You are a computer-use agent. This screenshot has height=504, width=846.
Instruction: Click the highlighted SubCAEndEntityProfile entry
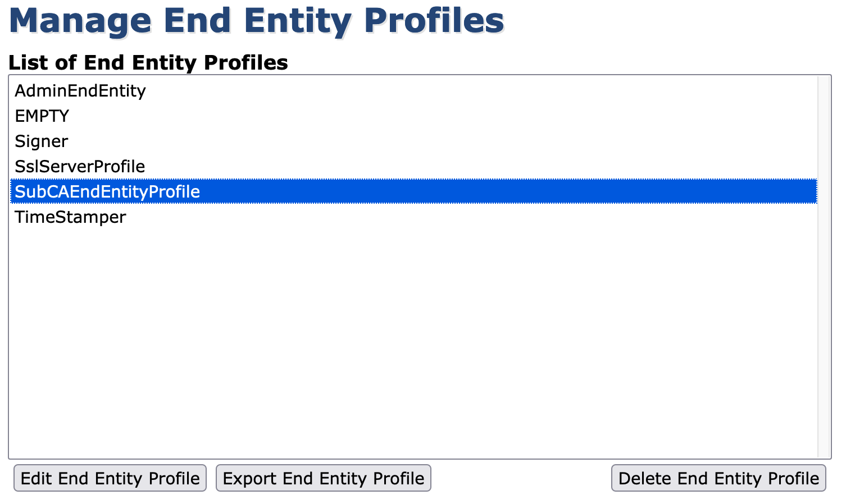click(107, 192)
